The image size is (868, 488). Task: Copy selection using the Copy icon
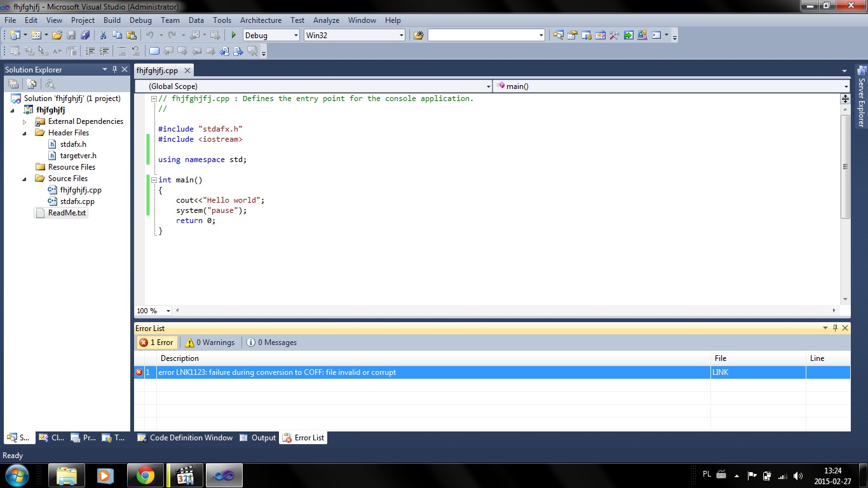117,35
